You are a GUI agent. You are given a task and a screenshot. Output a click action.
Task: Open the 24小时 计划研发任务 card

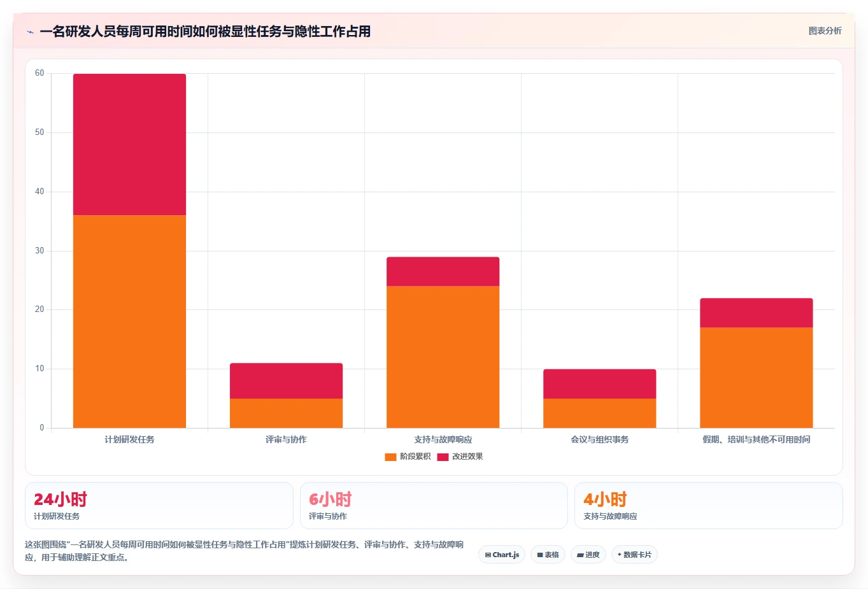pyautogui.click(x=159, y=506)
